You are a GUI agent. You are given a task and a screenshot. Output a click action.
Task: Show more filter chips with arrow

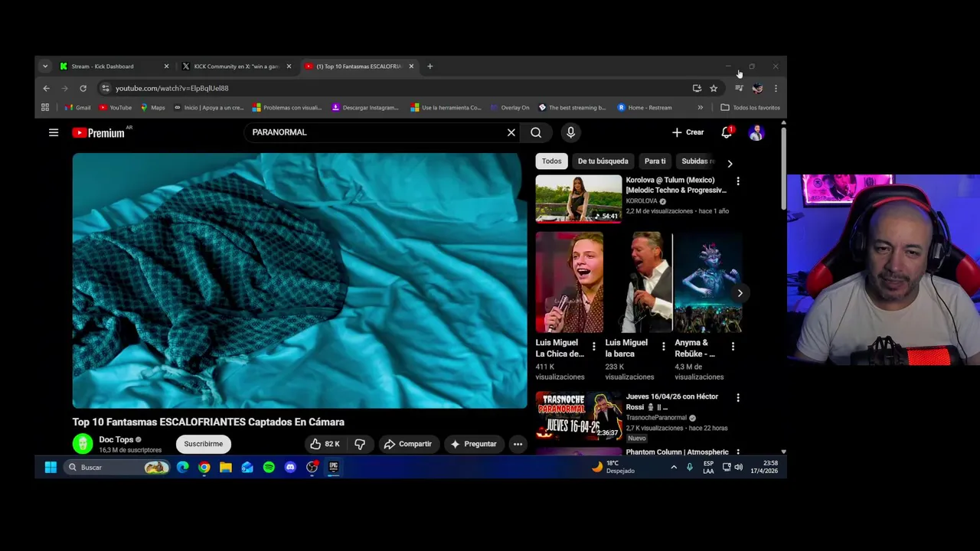click(x=730, y=163)
